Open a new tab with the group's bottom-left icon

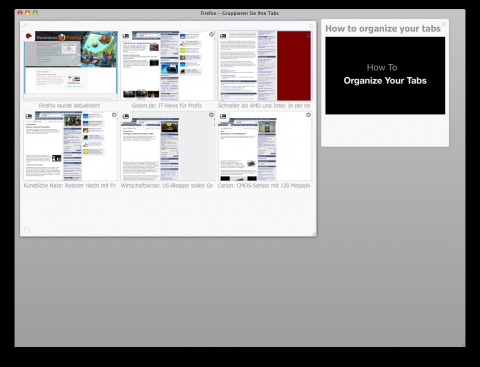tap(27, 230)
